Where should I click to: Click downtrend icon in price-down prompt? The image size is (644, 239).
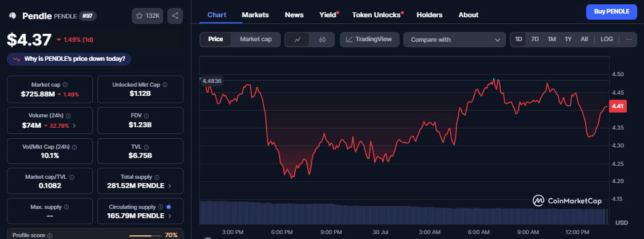tap(17, 59)
